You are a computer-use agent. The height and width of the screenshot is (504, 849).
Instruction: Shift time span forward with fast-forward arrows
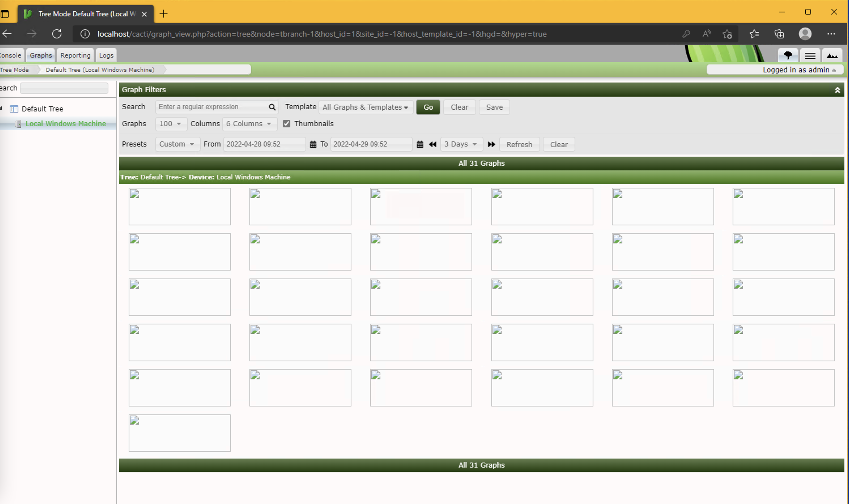pyautogui.click(x=491, y=144)
